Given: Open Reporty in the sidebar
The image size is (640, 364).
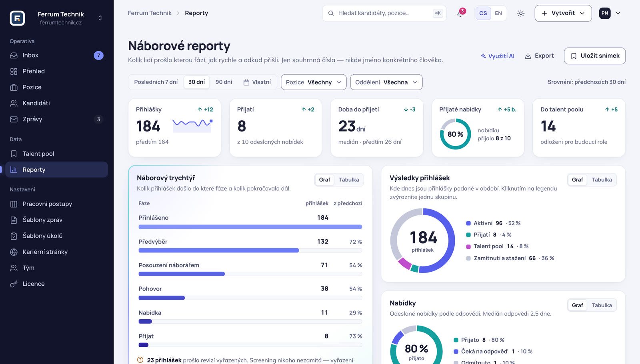Looking at the screenshot, I should (x=57, y=169).
